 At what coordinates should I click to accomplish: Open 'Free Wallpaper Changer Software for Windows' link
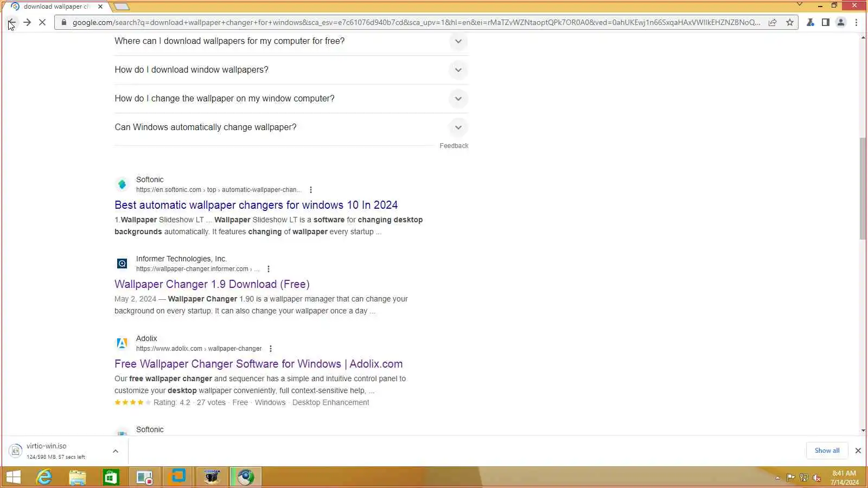click(x=259, y=364)
